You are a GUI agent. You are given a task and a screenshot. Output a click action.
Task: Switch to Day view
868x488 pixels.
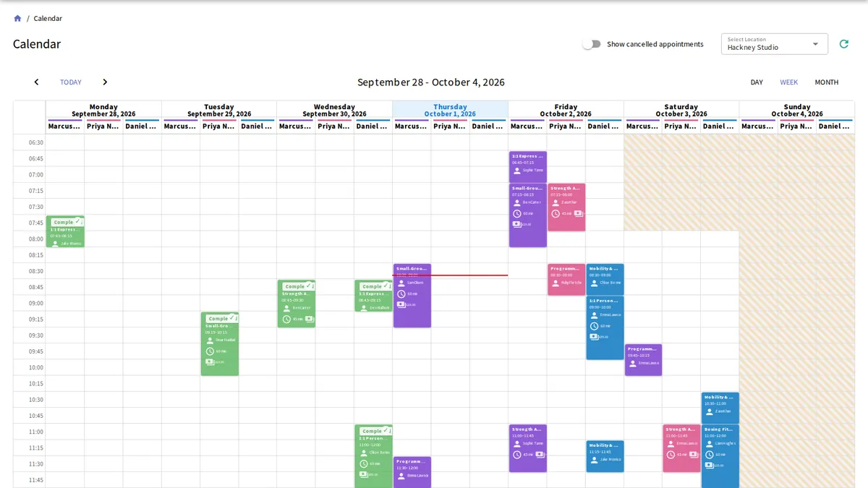click(757, 82)
